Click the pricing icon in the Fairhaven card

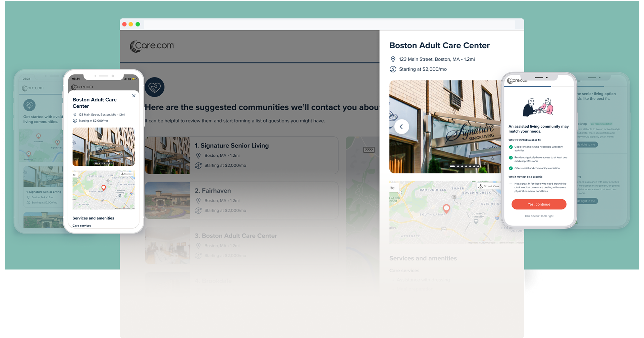(198, 210)
